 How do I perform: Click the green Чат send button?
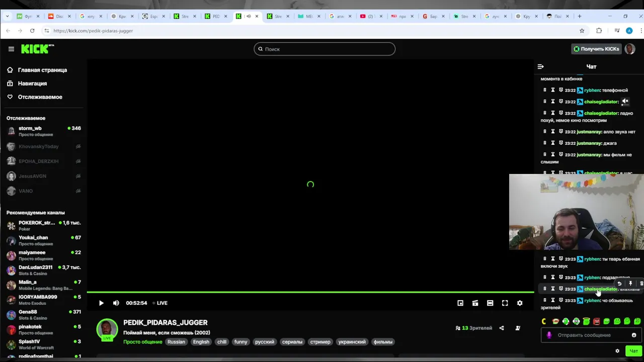633,351
